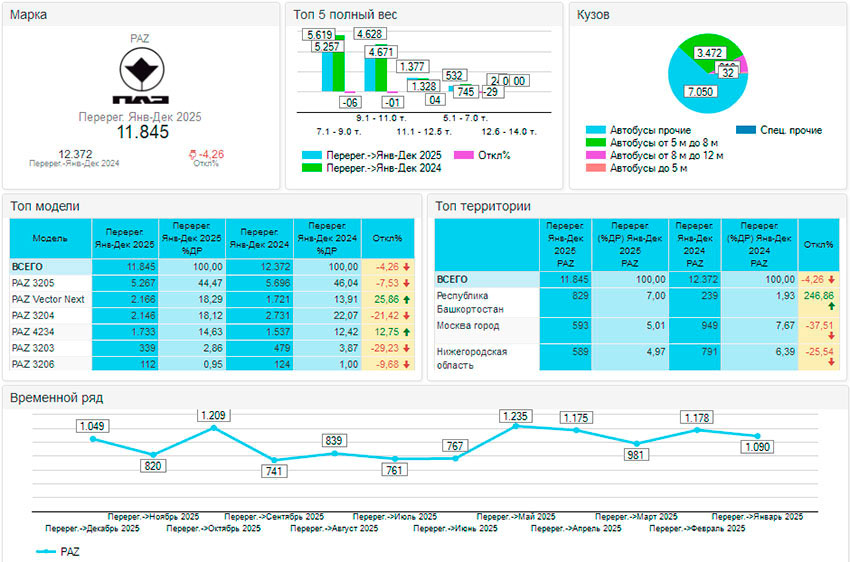This screenshot has width=850, height=562.
Task: Select the Нижегородская область territory row
Action: [471, 358]
